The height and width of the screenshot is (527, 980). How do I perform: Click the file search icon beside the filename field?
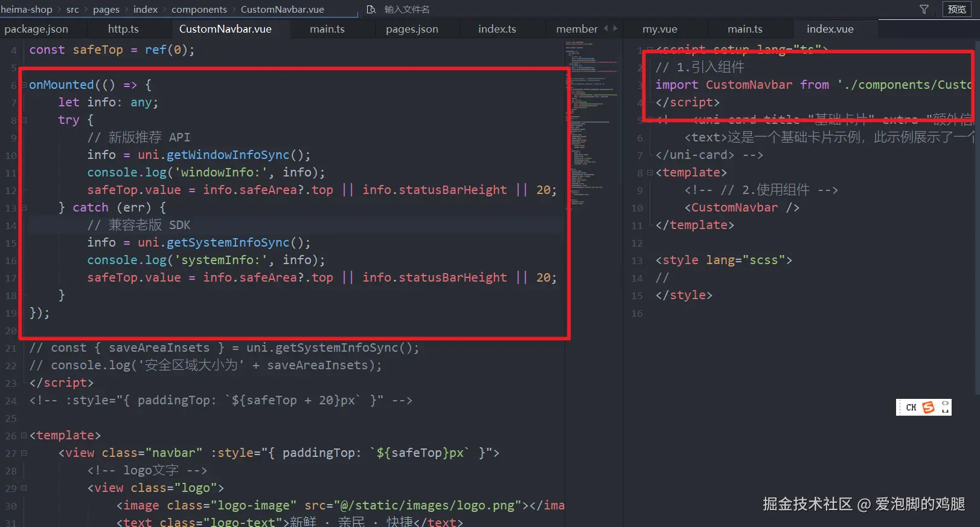click(x=371, y=10)
